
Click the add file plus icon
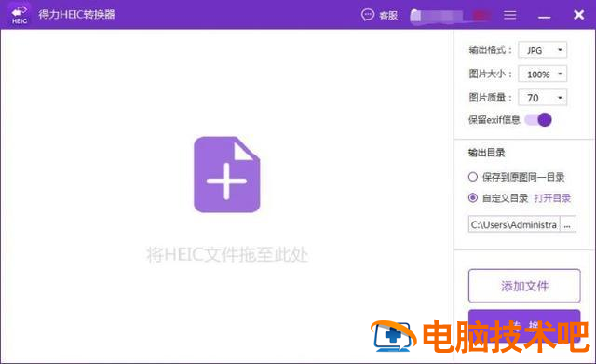point(227,174)
